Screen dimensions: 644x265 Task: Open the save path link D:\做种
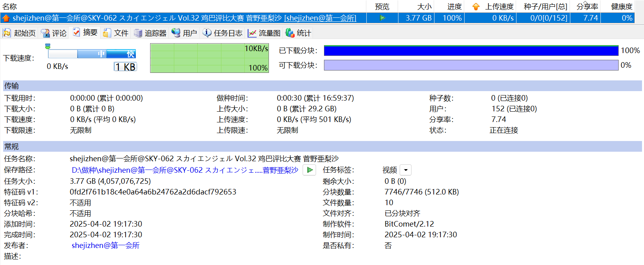pyautogui.click(x=185, y=170)
